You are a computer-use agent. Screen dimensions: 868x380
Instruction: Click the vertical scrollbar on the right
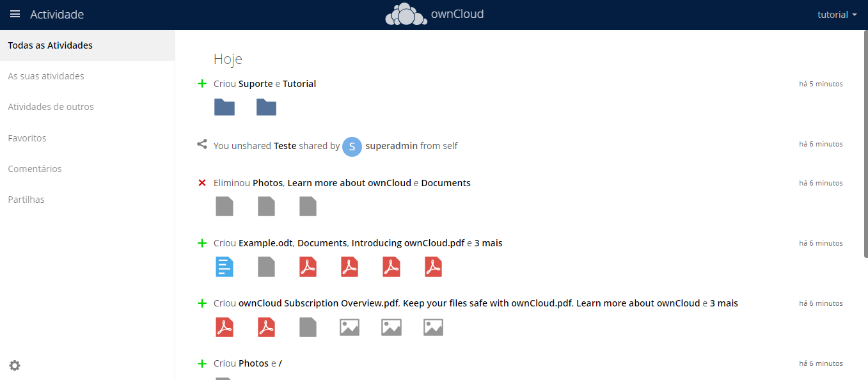(865, 144)
